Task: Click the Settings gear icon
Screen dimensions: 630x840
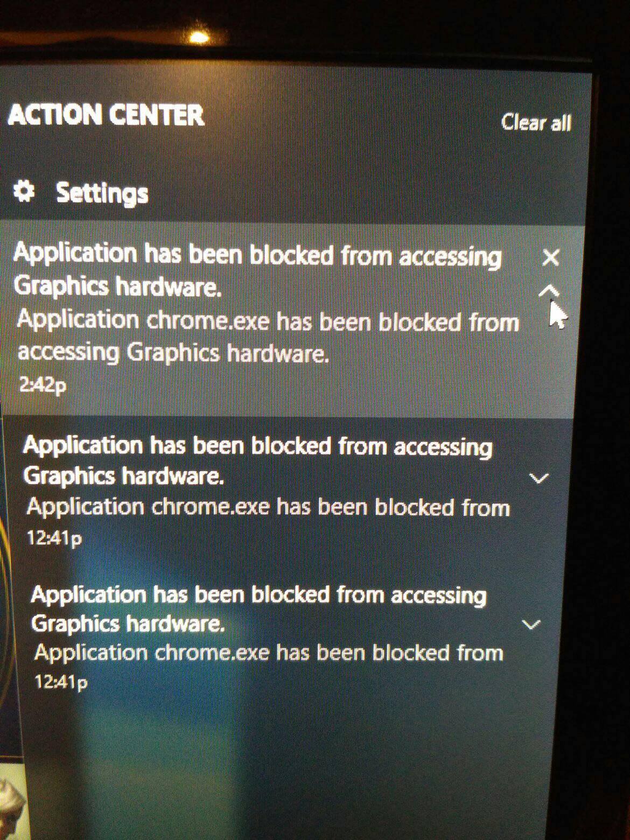Action: click(x=23, y=191)
